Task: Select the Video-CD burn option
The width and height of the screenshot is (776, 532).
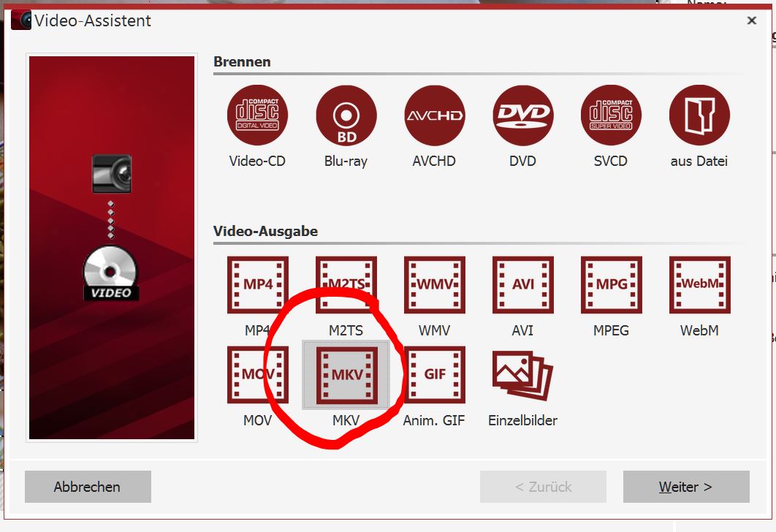Action: tap(257, 115)
